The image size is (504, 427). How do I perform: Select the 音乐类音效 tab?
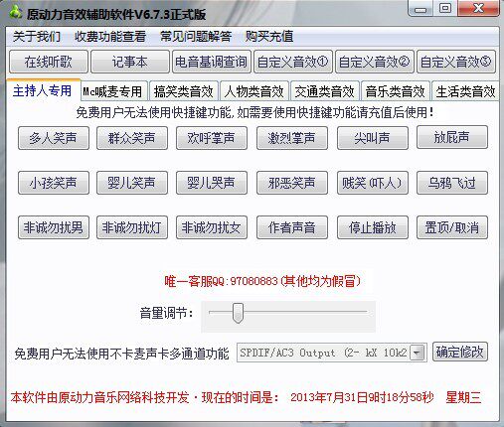coord(396,91)
